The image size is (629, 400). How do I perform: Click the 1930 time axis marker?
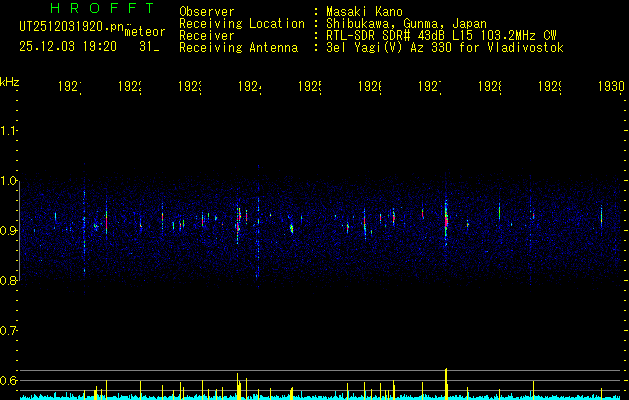tap(611, 87)
